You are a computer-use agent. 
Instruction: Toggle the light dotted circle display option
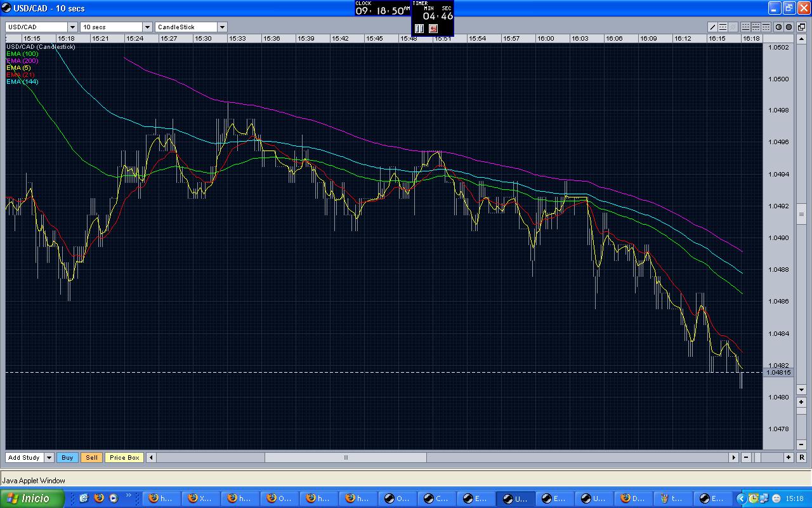(778, 27)
